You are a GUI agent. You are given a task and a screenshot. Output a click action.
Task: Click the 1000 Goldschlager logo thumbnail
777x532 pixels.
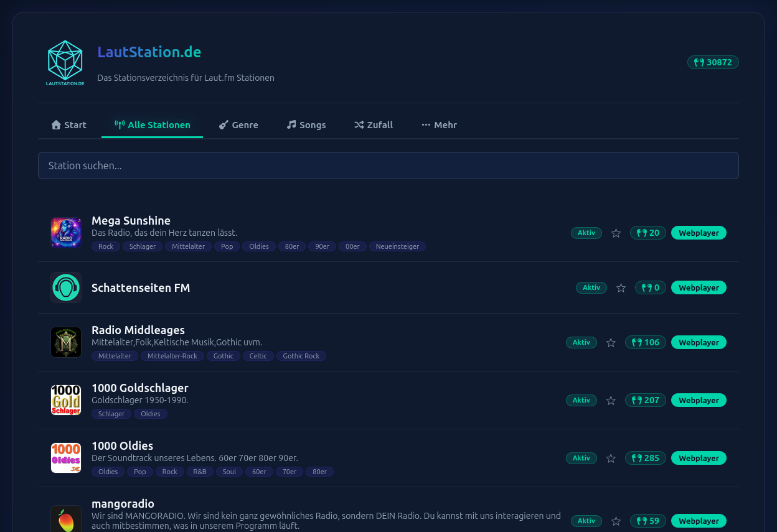pyautogui.click(x=66, y=400)
